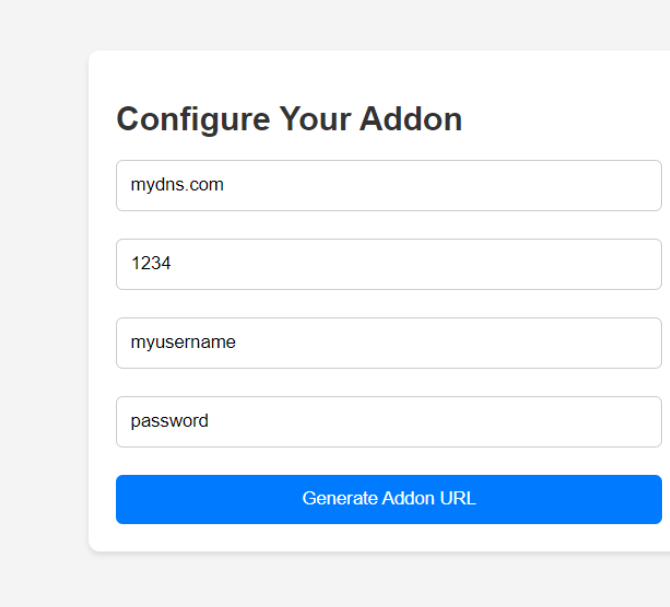Click left edge of blue Generate button
The height and width of the screenshot is (607, 670).
pos(126,499)
